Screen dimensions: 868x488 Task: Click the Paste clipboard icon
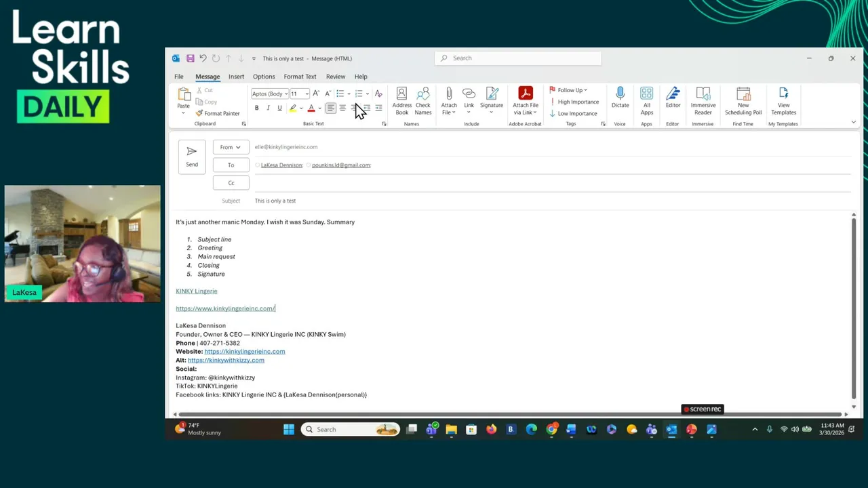183,95
